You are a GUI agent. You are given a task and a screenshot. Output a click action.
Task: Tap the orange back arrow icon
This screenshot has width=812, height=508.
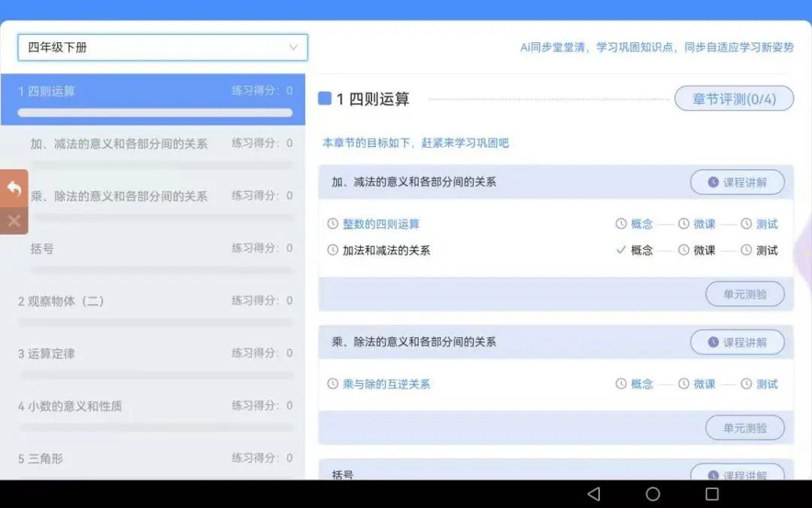click(14, 189)
